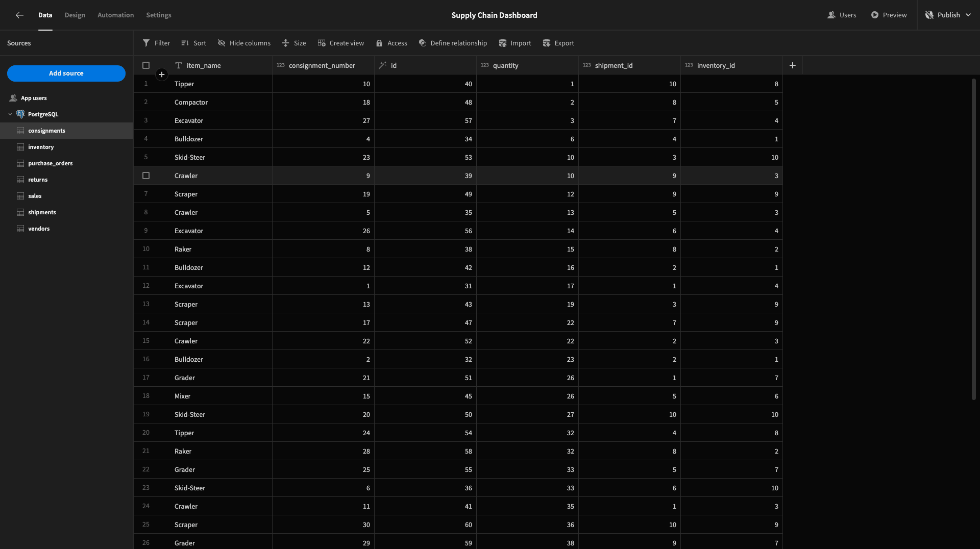Click id cell with value 57

425,120
